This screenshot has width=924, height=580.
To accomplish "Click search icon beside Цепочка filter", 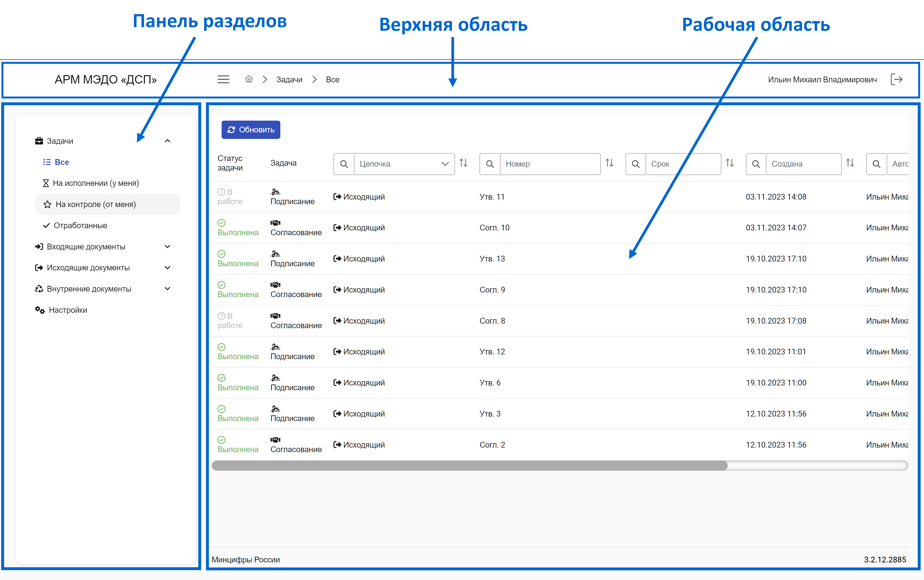I will point(344,164).
